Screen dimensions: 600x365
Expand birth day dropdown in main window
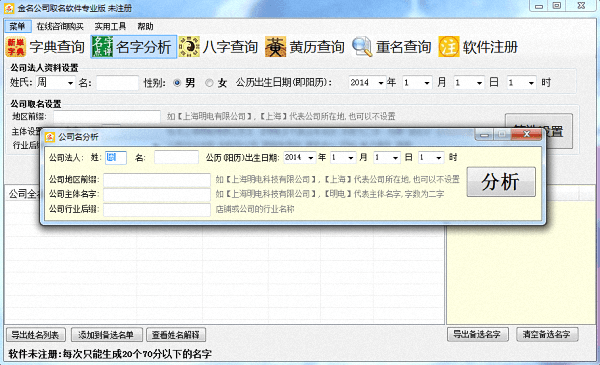[x=479, y=83]
